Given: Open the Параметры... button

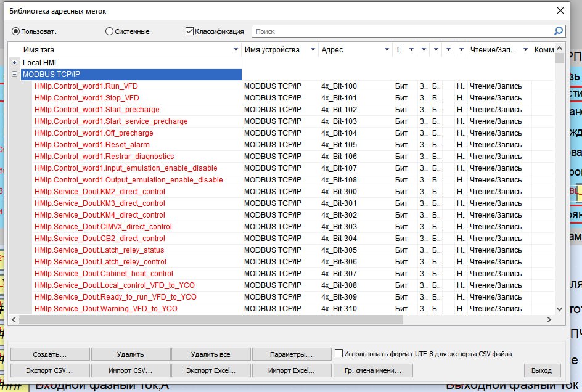Looking at the screenshot, I should click(x=292, y=354).
